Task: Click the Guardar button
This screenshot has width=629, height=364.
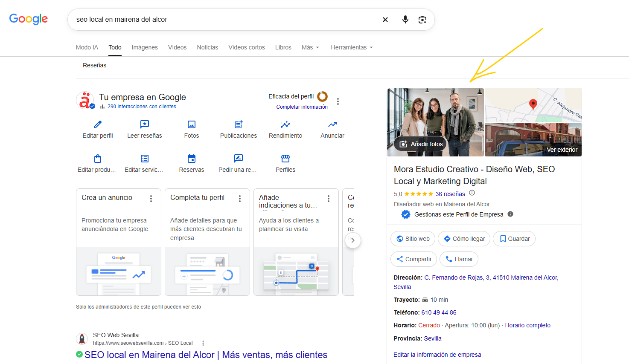Action: point(514,239)
